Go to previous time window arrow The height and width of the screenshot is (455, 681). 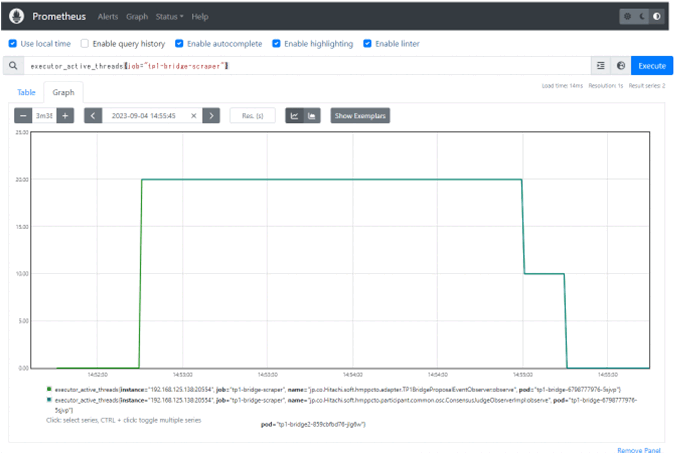click(x=93, y=115)
